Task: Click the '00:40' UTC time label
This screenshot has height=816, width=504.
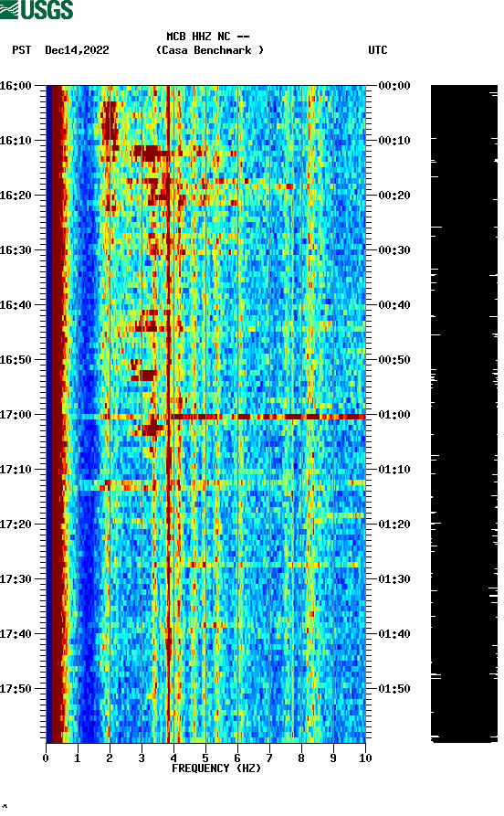Action: (394, 305)
